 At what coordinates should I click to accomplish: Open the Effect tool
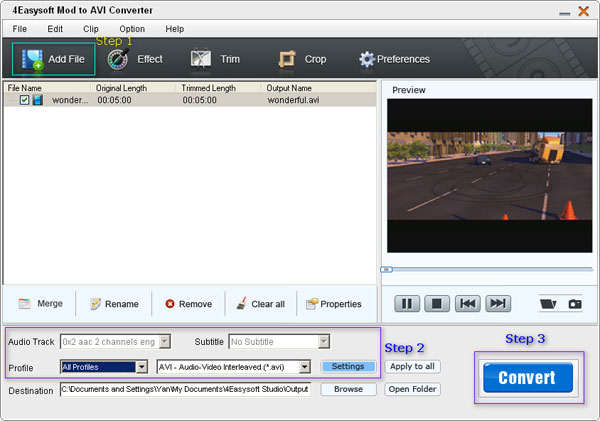pyautogui.click(x=135, y=59)
